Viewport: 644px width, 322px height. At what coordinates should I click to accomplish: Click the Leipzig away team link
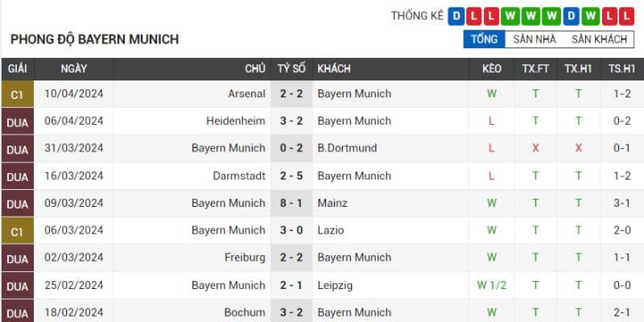tap(335, 285)
